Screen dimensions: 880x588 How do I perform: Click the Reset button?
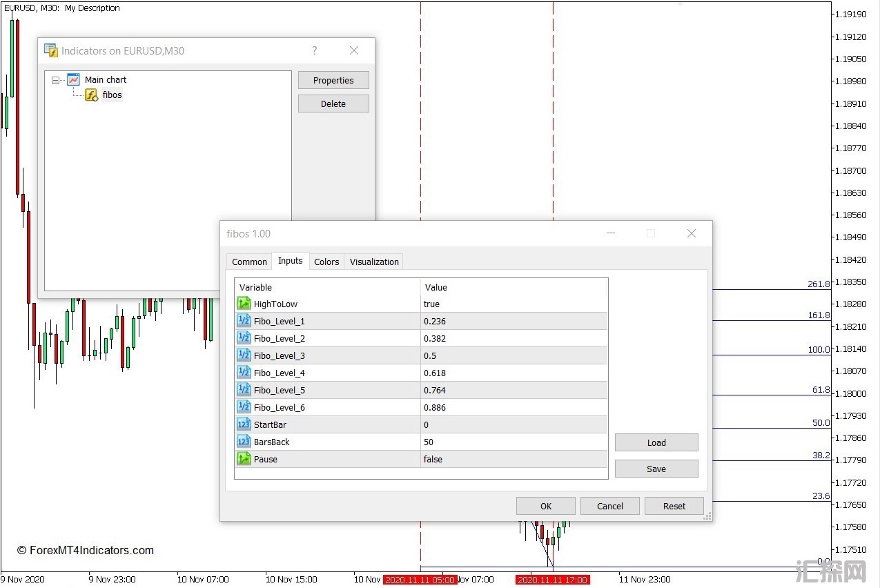[x=674, y=506]
